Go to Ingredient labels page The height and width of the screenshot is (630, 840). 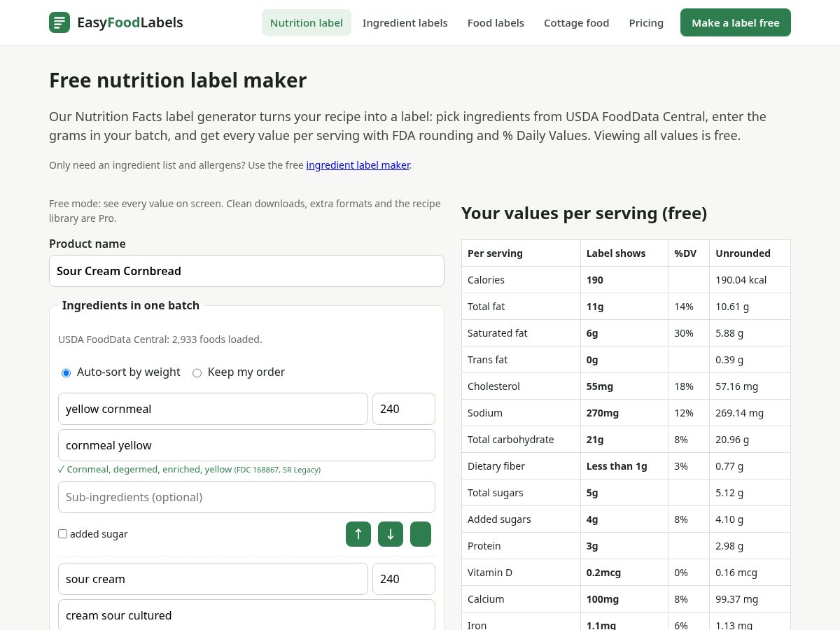click(x=405, y=22)
